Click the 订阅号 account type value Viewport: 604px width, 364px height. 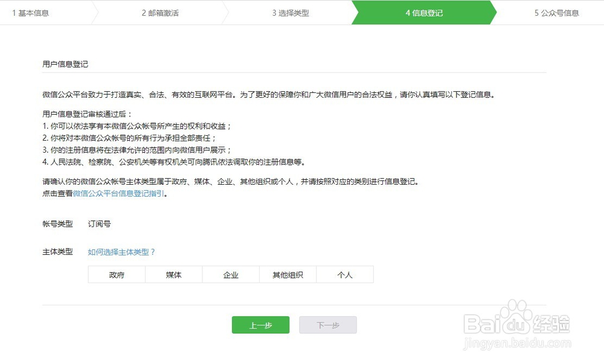[x=100, y=223]
